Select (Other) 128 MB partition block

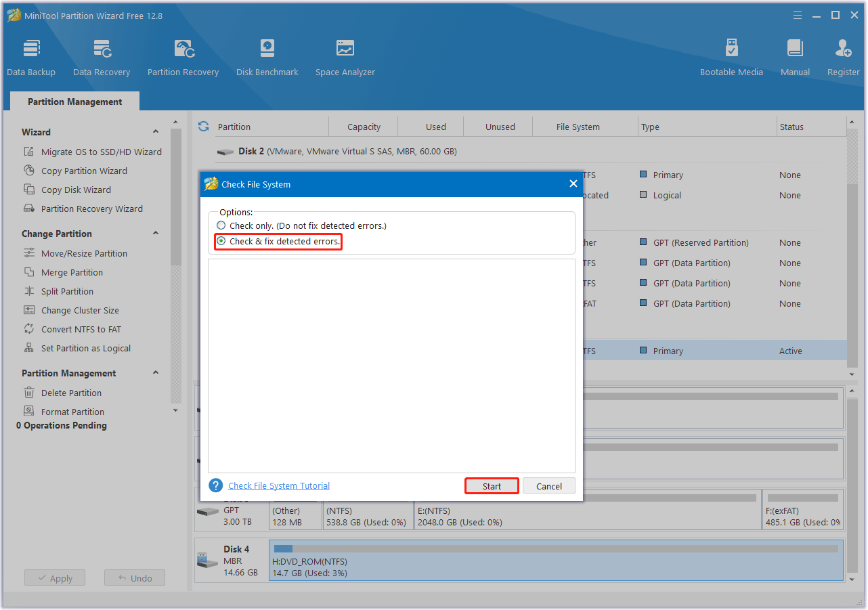pyautogui.click(x=295, y=510)
